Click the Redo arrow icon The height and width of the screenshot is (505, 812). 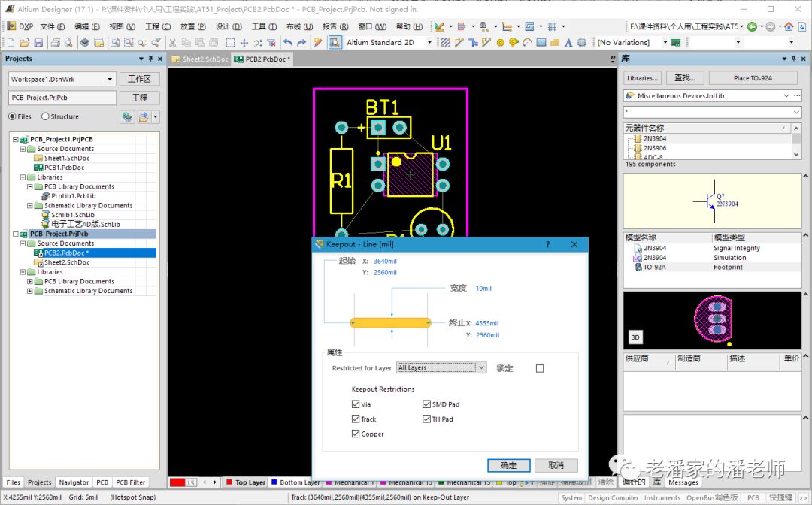point(301,43)
